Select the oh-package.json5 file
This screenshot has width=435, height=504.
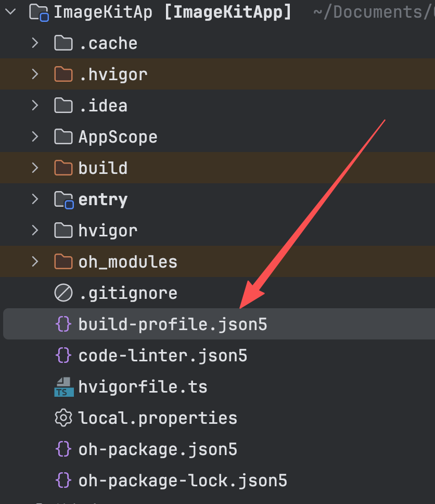pyautogui.click(x=158, y=449)
